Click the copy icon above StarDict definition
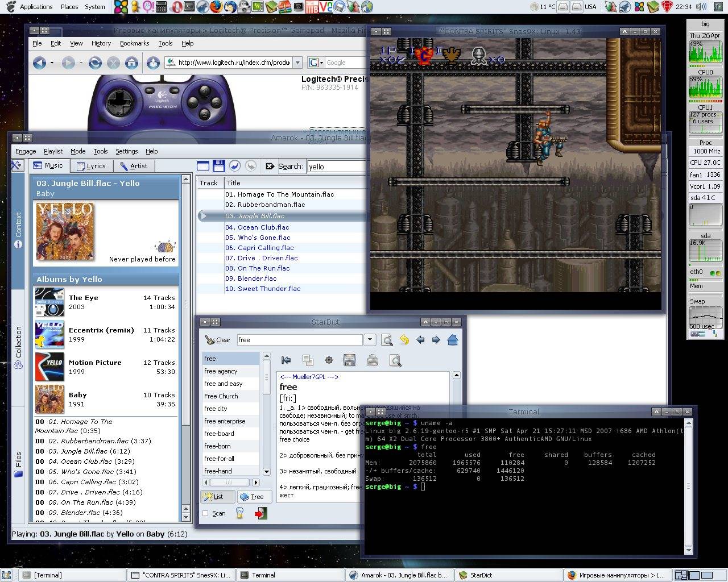This screenshot has height=582, width=728. click(308, 360)
